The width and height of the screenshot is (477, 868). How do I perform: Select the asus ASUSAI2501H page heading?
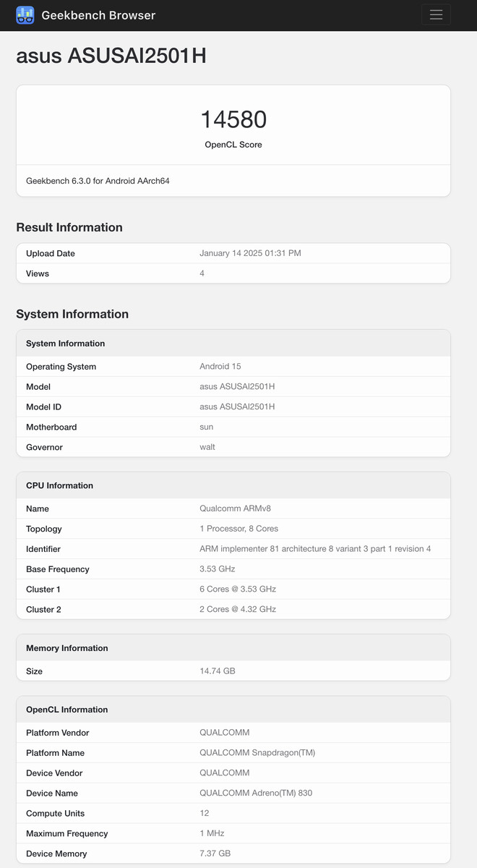[x=111, y=56]
